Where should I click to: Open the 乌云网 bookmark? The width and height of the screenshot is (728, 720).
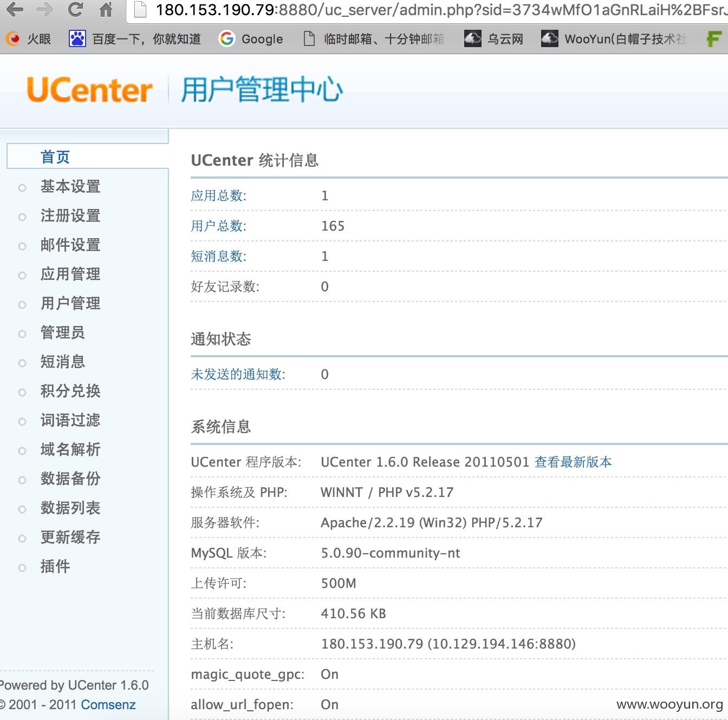[x=494, y=38]
